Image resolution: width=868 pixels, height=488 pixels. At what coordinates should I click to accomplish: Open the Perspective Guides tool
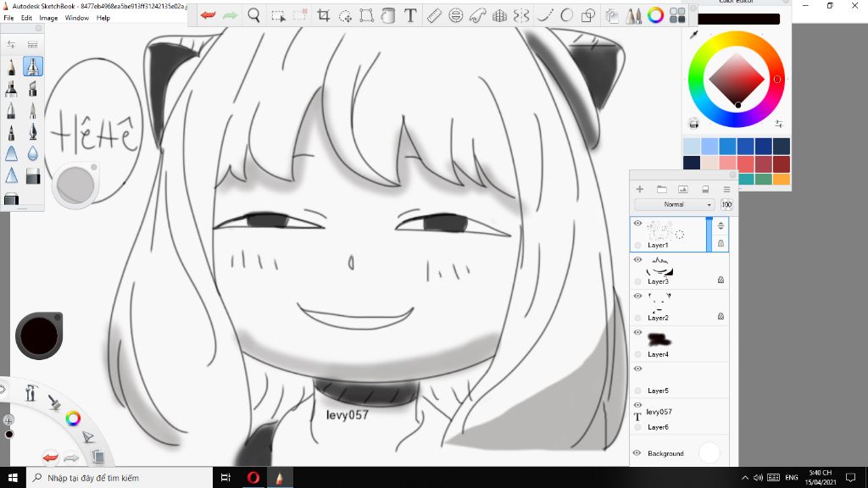pyautogui.click(x=499, y=15)
